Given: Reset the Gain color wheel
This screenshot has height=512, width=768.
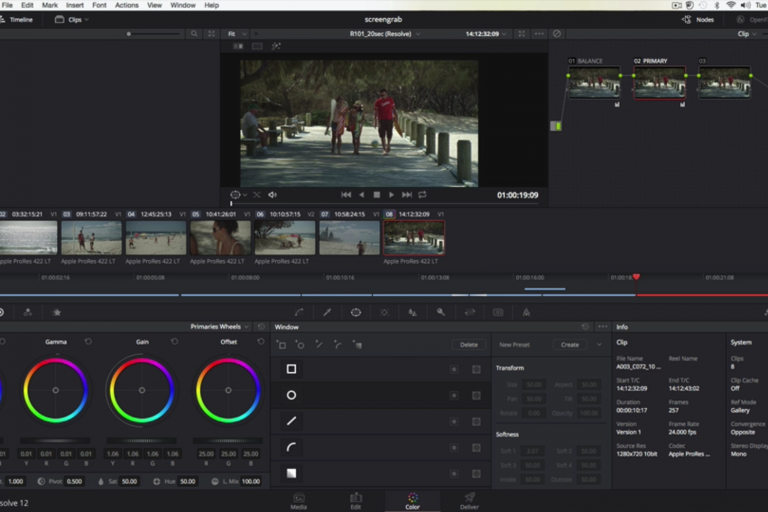Looking at the screenshot, I should (174, 341).
